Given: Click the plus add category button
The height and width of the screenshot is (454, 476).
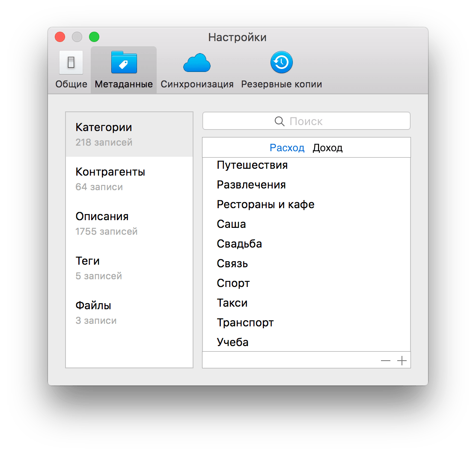Looking at the screenshot, I should coord(402,361).
